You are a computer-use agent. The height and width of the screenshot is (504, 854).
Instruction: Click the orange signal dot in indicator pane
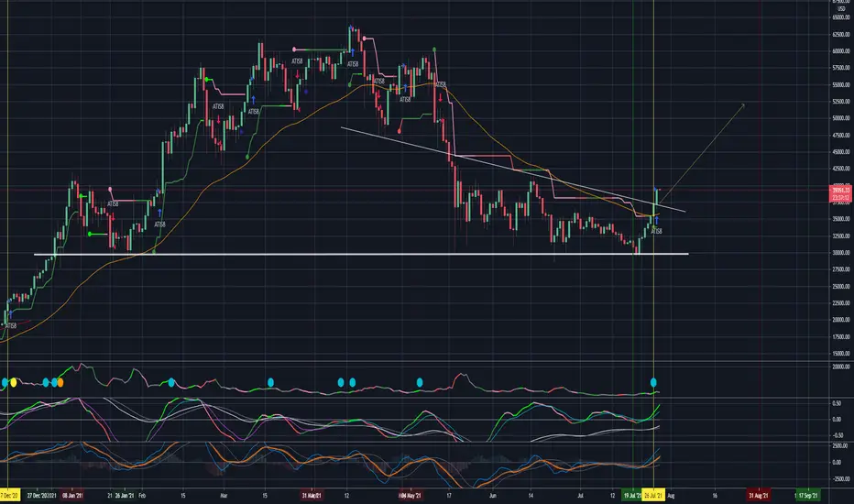point(60,382)
